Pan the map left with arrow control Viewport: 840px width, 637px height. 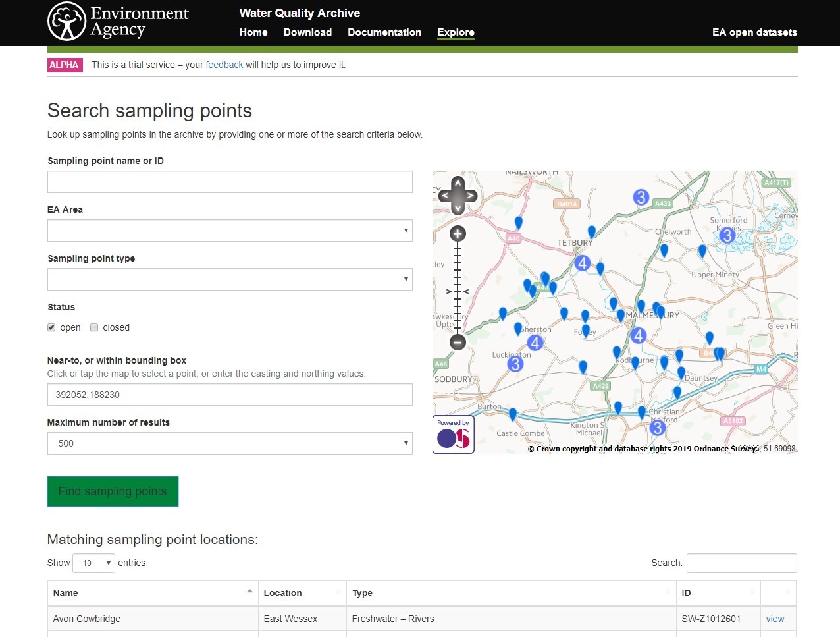click(x=444, y=196)
